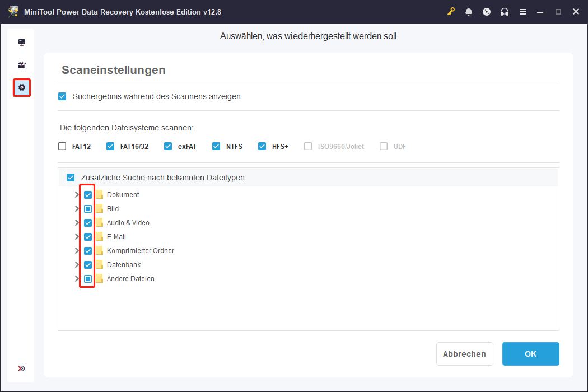
Task: Click the E-Mail folder icon
Action: click(99, 237)
